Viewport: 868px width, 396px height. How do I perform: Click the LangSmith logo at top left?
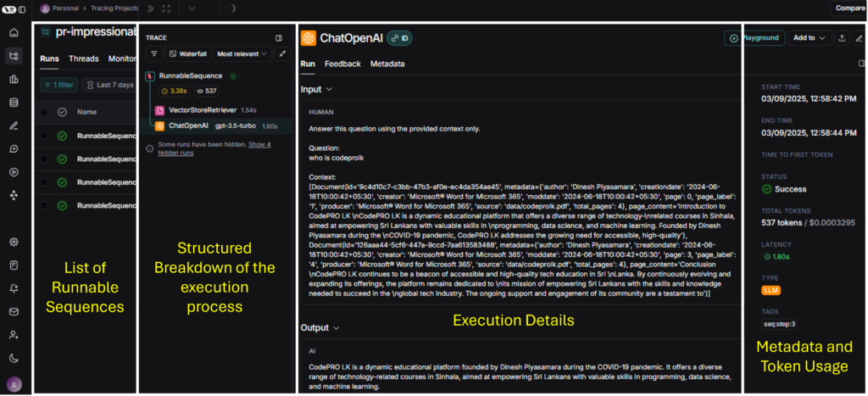tap(8, 9)
